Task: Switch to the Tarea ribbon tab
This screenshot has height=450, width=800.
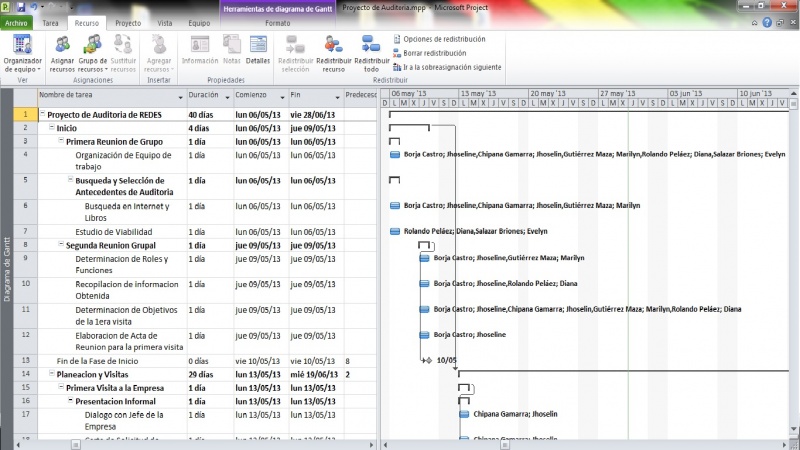Action: (x=50, y=21)
